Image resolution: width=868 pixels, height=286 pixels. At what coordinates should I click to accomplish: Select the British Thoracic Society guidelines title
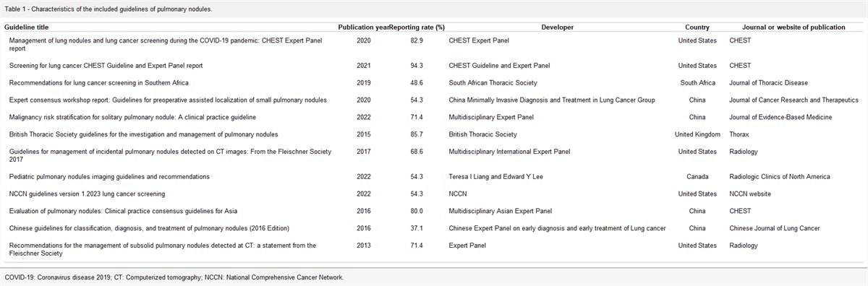pos(143,134)
